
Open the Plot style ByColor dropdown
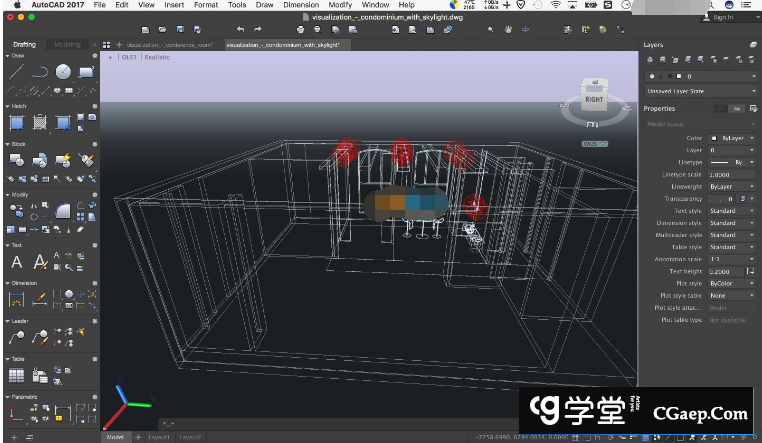(x=732, y=283)
